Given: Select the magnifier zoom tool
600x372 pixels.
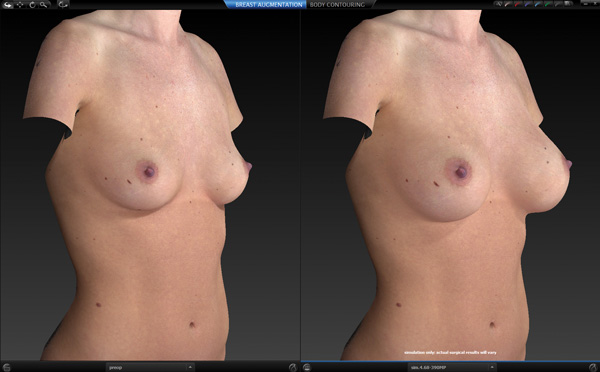Looking at the screenshot, I should pos(44,5).
